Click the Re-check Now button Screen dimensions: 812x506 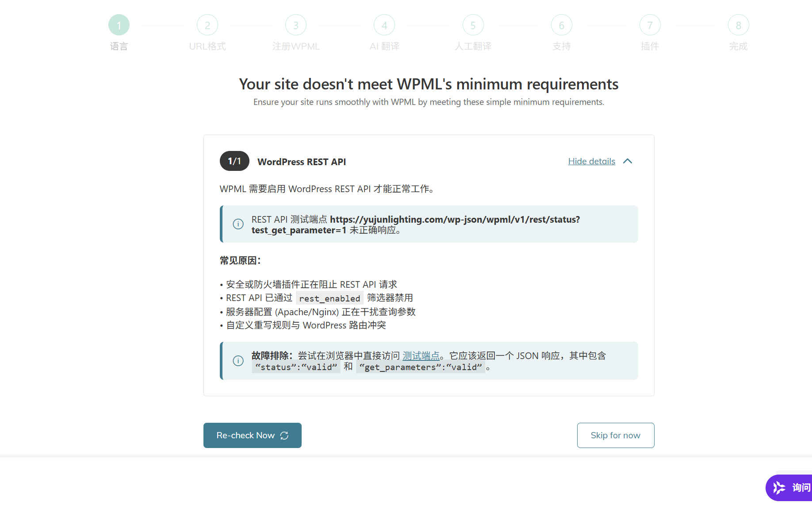tap(253, 435)
